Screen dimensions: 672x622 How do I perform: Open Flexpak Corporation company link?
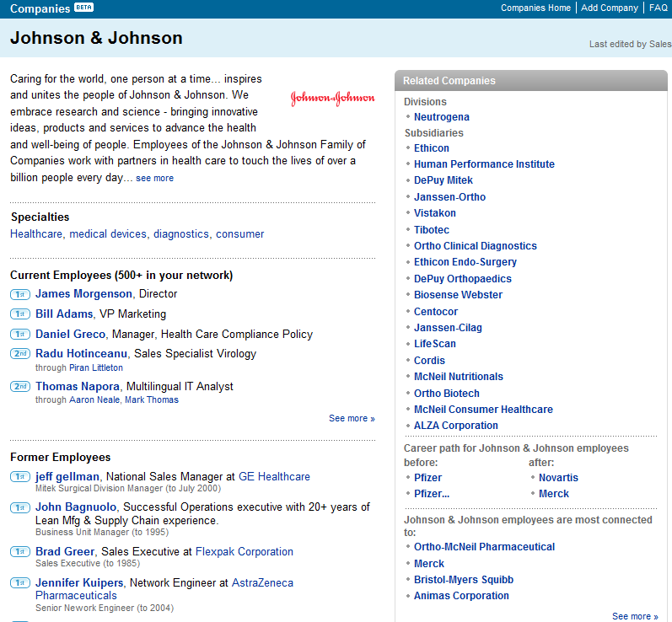pyautogui.click(x=245, y=552)
